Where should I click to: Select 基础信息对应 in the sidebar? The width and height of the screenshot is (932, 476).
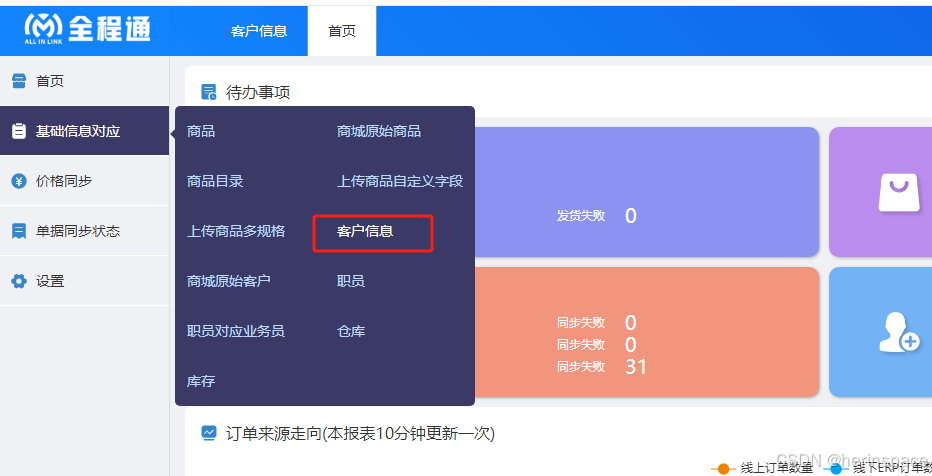(84, 131)
